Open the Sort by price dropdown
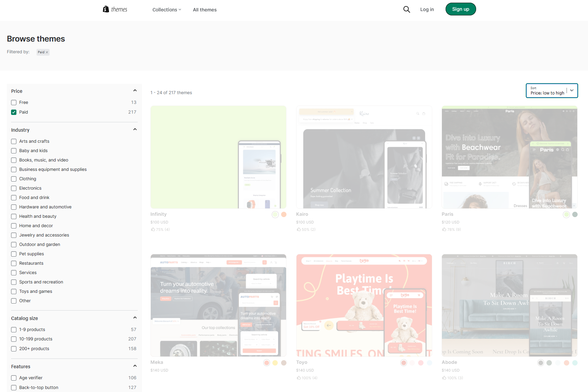 (x=551, y=91)
